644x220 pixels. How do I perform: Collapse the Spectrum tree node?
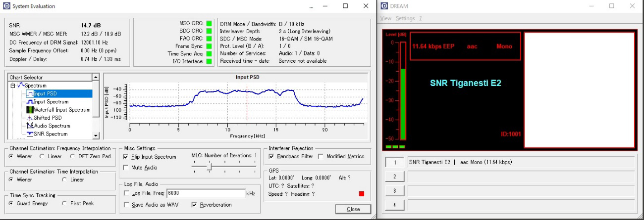click(x=13, y=86)
